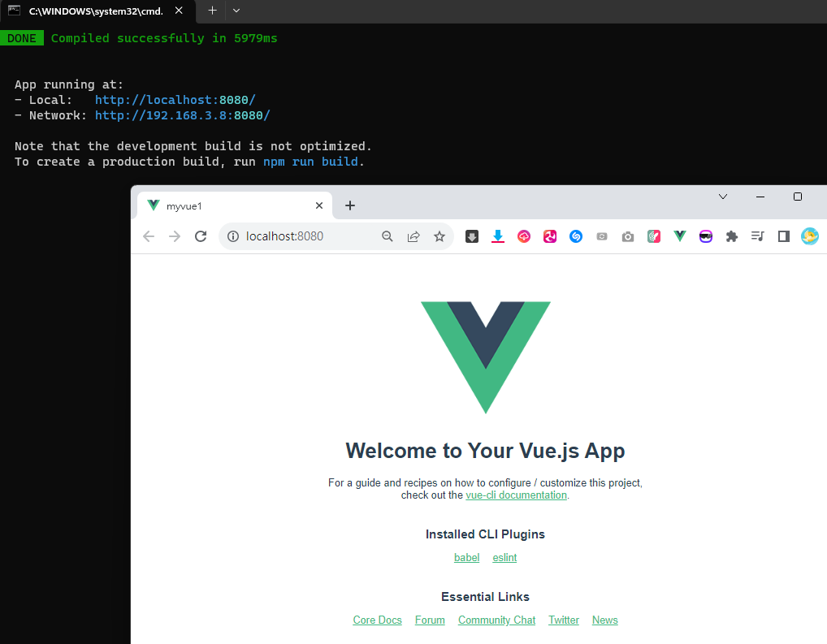
Task: Reload the localhost:8080 page
Action: point(201,236)
